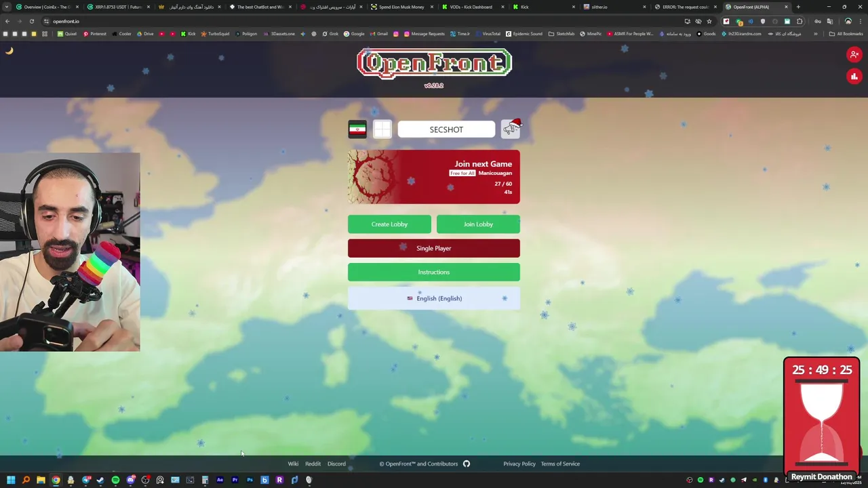Open the Chrome profile menu icon
This screenshot has width=868, height=488.
click(x=848, y=21)
